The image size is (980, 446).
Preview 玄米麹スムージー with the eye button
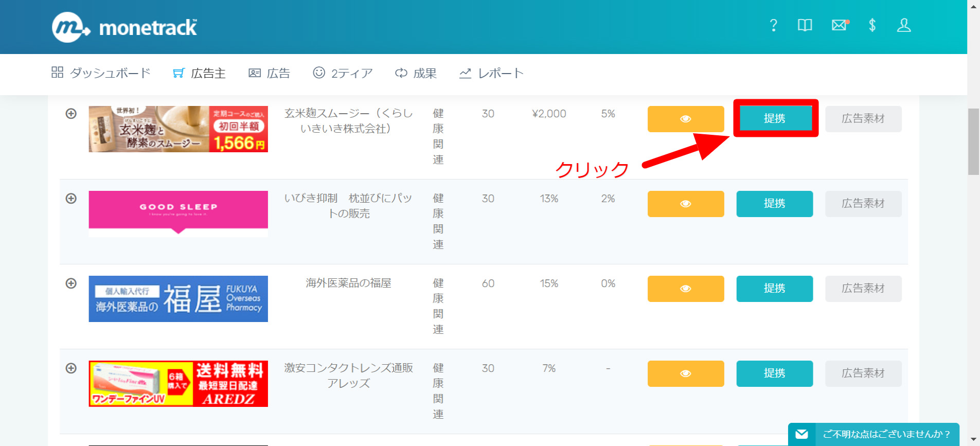686,119
